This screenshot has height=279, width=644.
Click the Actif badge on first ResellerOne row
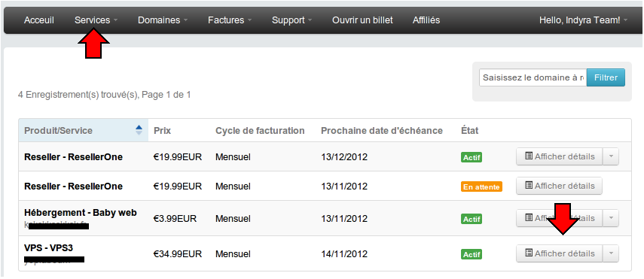click(472, 157)
